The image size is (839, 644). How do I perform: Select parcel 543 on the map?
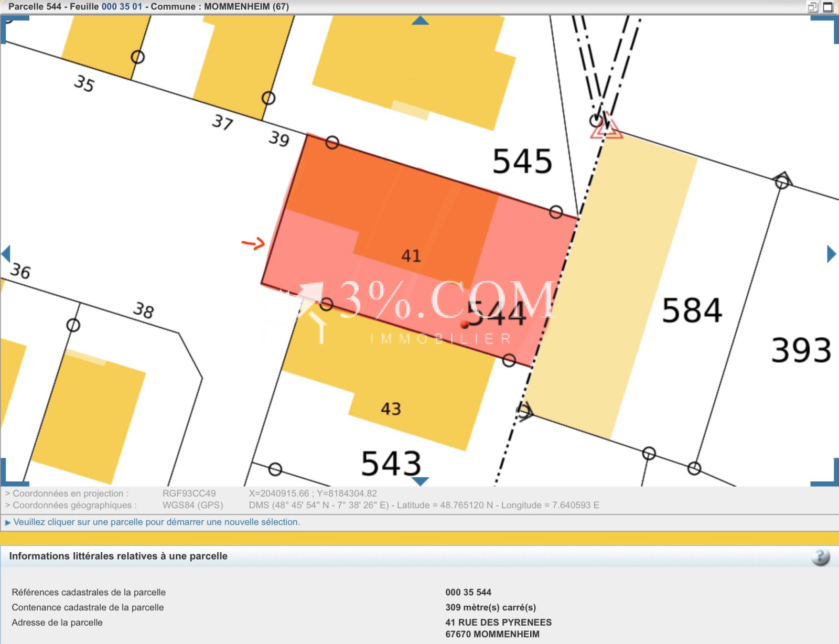coord(391,464)
